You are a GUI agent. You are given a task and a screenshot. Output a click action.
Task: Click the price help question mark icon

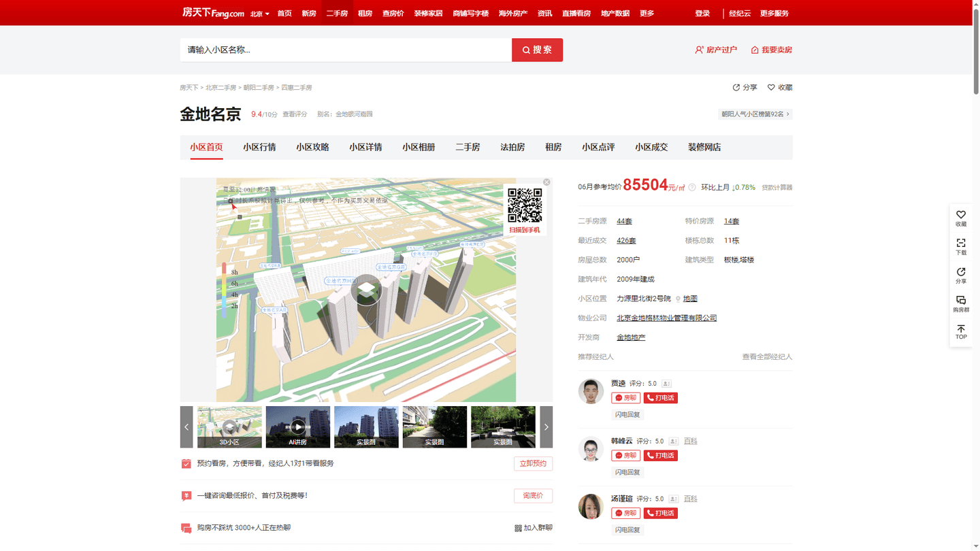click(x=692, y=187)
